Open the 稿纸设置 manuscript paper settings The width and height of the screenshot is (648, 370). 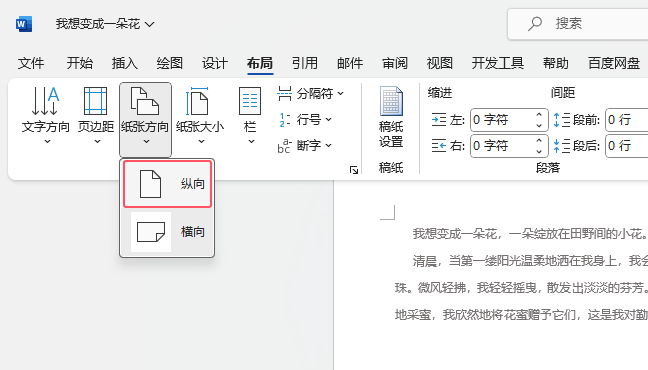coord(391,117)
